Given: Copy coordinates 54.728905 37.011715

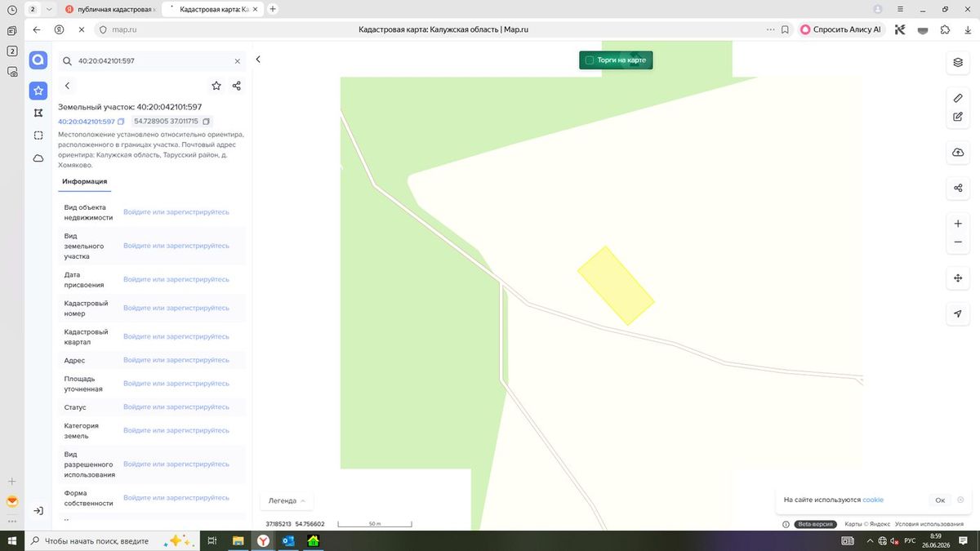Looking at the screenshot, I should pyautogui.click(x=206, y=122).
